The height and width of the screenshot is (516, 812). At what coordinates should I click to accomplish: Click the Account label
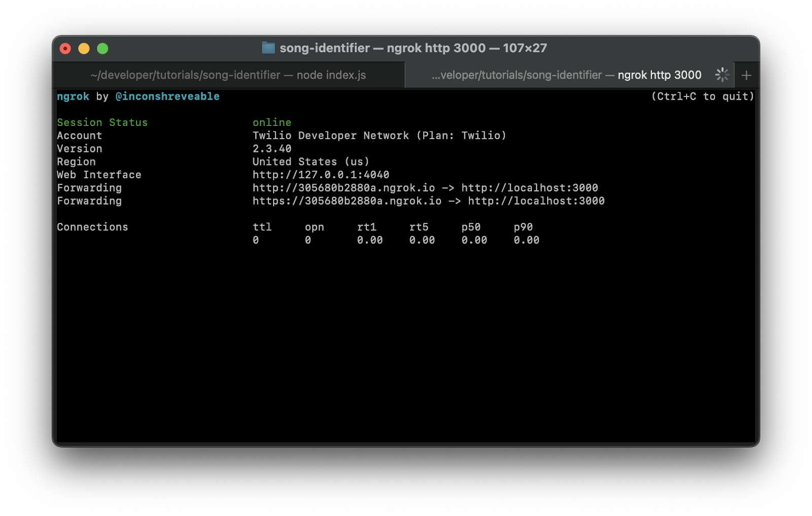click(x=79, y=136)
